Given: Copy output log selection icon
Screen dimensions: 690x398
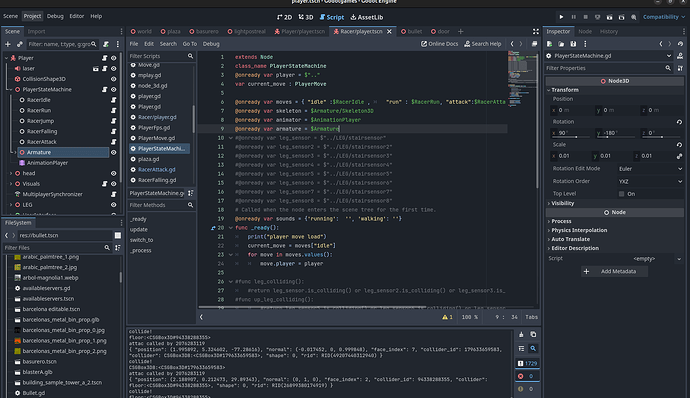Looking at the screenshot, I should pos(533,335).
